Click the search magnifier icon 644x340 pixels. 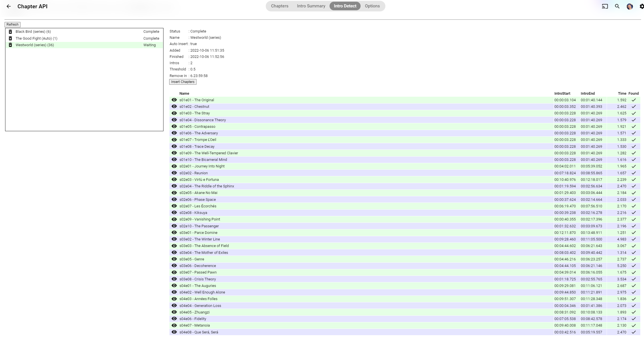coord(617,6)
